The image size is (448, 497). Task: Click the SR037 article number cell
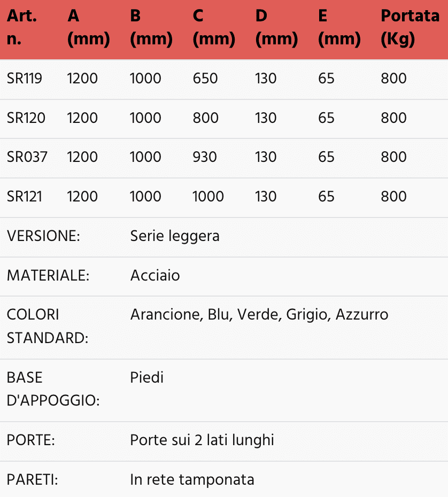tap(27, 157)
